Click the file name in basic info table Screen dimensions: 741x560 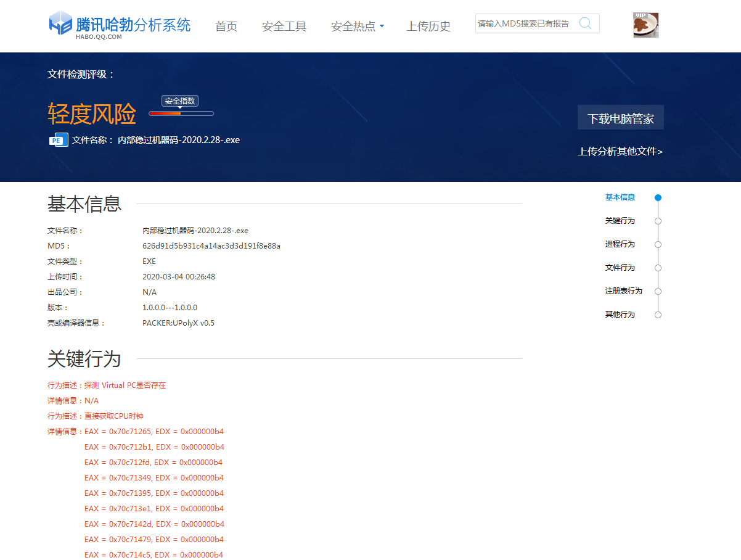click(x=195, y=231)
